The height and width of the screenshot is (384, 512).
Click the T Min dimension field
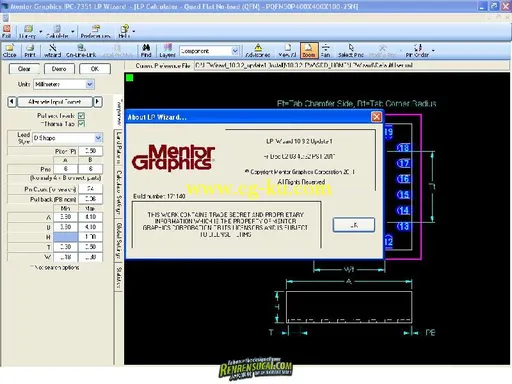click(x=66, y=247)
